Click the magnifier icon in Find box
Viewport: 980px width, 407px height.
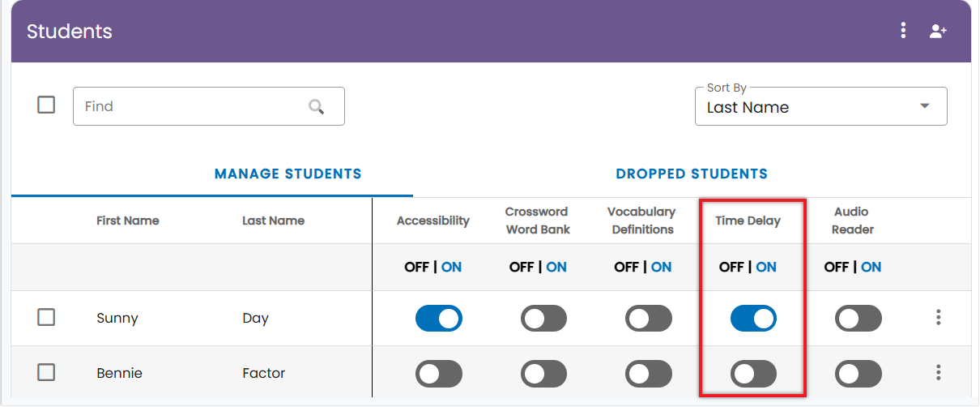click(316, 106)
